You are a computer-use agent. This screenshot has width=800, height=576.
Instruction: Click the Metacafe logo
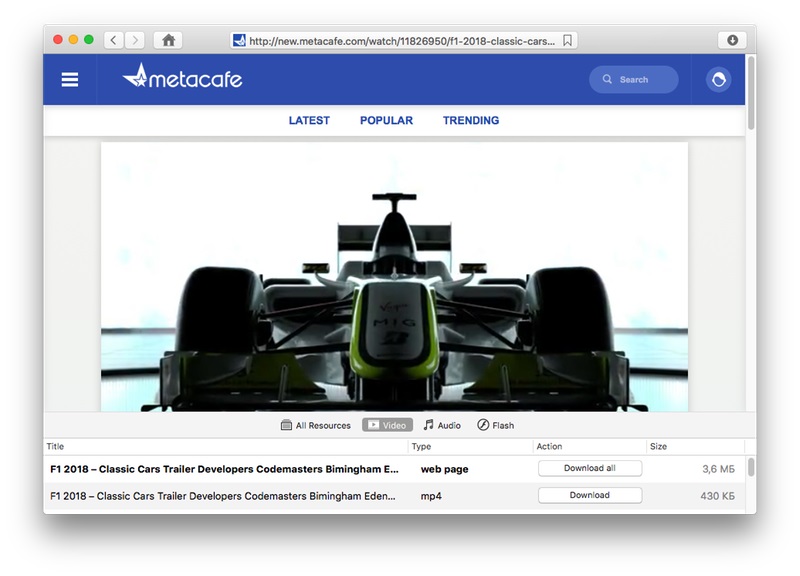click(x=182, y=77)
